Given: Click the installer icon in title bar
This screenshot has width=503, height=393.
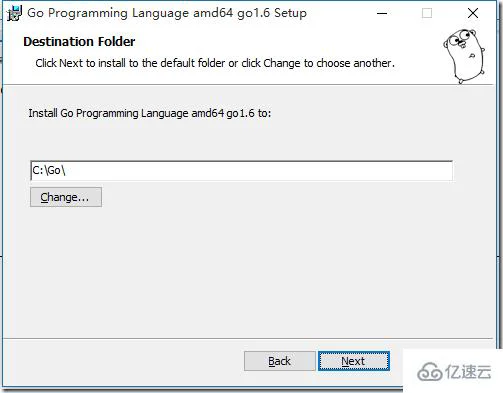Looking at the screenshot, I should pyautogui.click(x=14, y=13).
